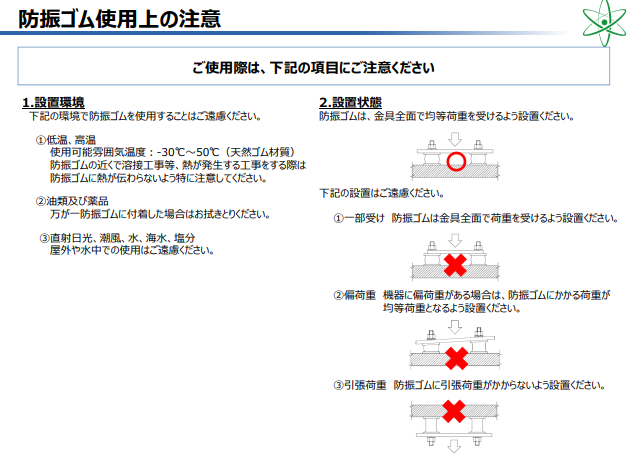Click the down arrow above the 一部受け diagram
Screen dimensions: 633x454
point(455,241)
